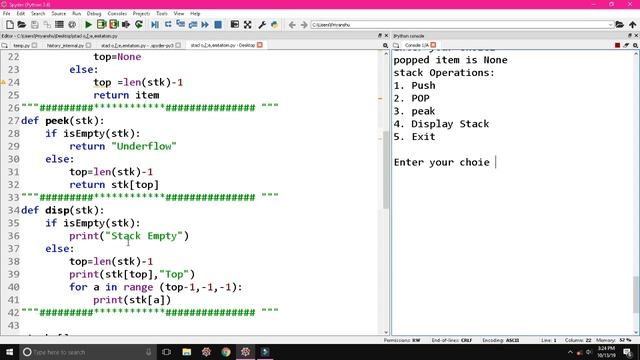Toggle fullscreen mode icon
The height and width of the screenshot is (360, 640).
tap(247, 24)
